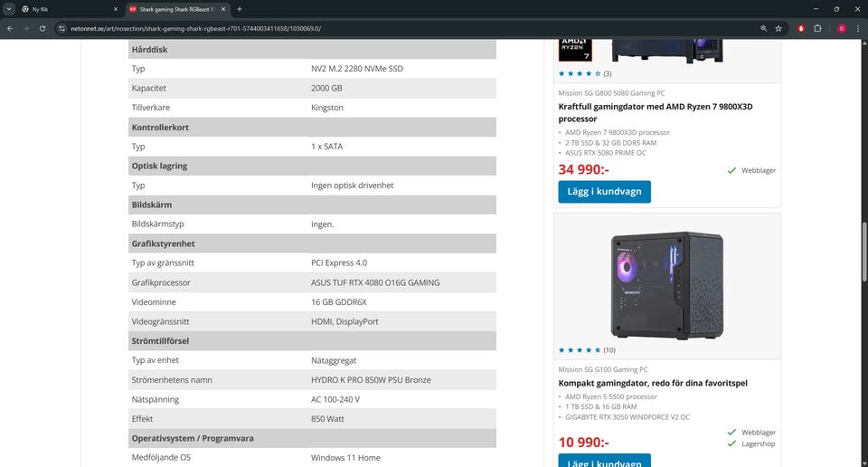The image size is (868, 467).
Task: Click the Mission SG G100 product image
Action: [x=666, y=285]
